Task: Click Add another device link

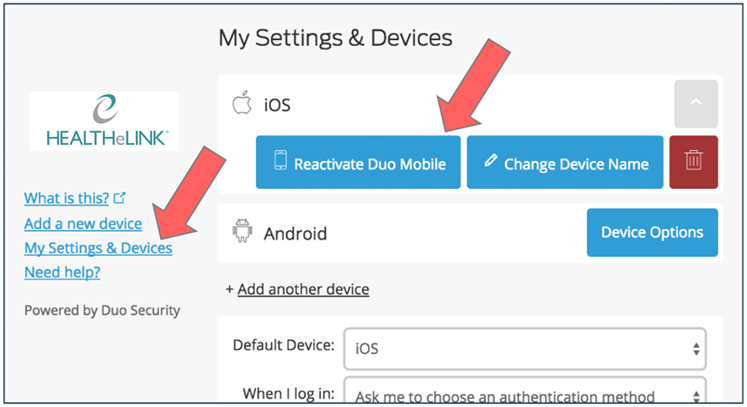Action: pos(303,289)
